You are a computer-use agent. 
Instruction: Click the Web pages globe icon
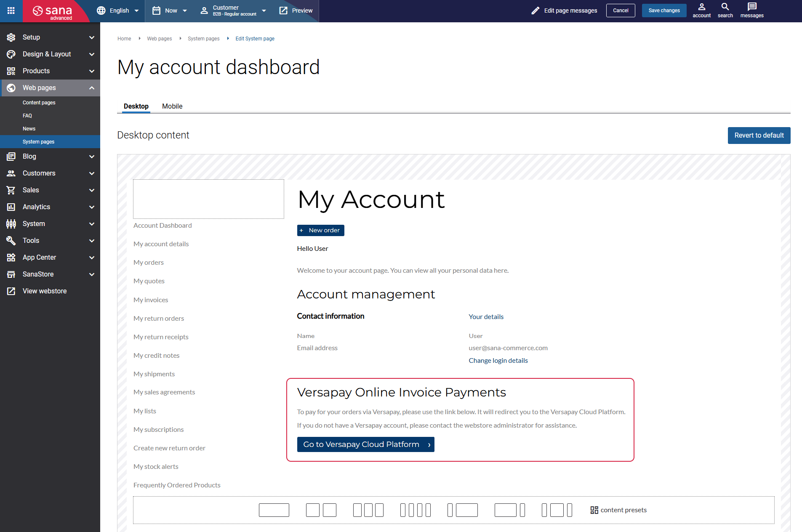(11, 88)
